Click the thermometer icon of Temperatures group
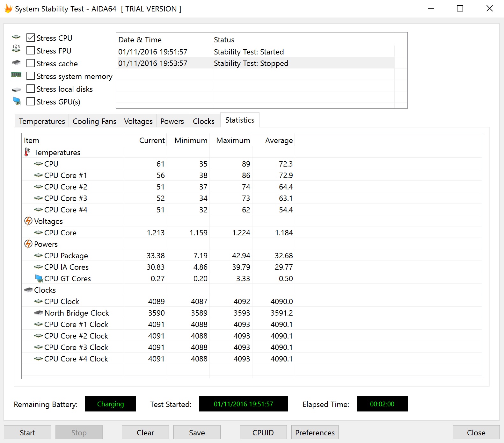Viewport: 504px width, 443px height. (27, 152)
